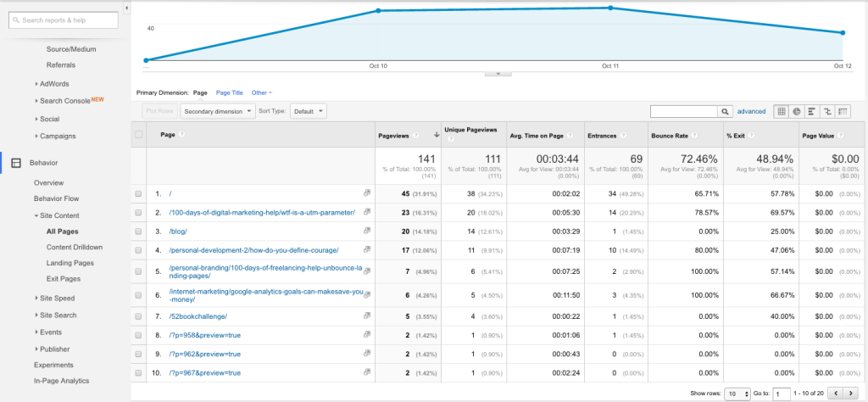Expand the Site Speed section
868x402 pixels.
pyautogui.click(x=55, y=299)
